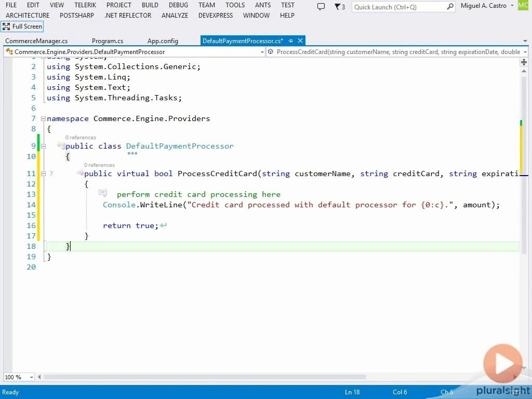This screenshot has height=399, width=532.
Task: Open the ARCHITECTURE menu
Action: click(x=28, y=16)
